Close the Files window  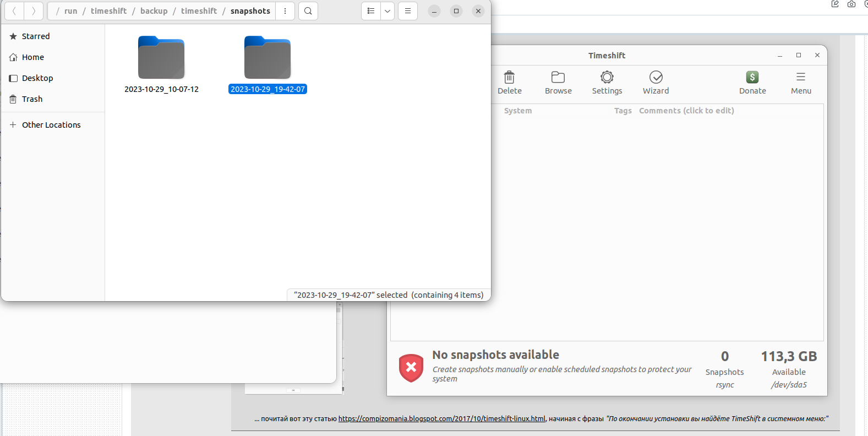pyautogui.click(x=478, y=11)
